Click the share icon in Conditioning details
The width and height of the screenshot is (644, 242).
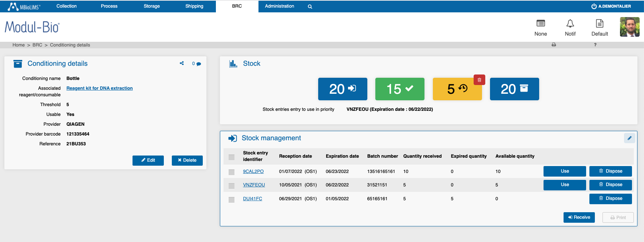click(x=182, y=63)
